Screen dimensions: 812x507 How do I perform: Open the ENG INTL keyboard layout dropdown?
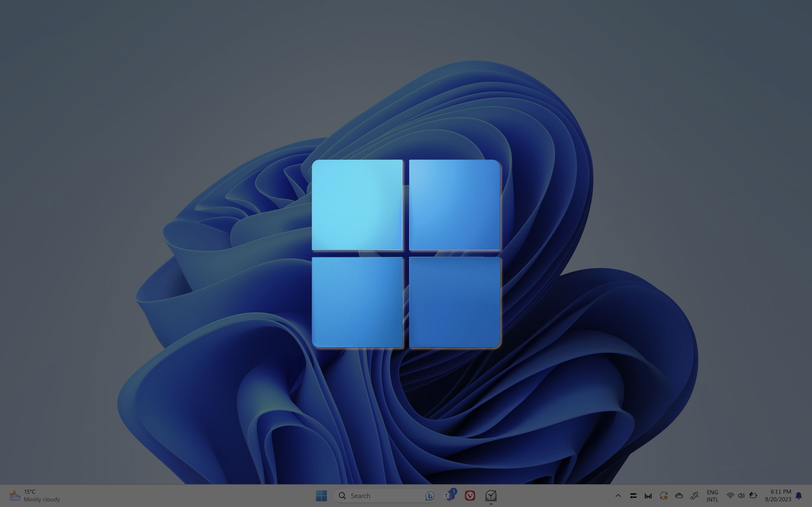point(713,495)
